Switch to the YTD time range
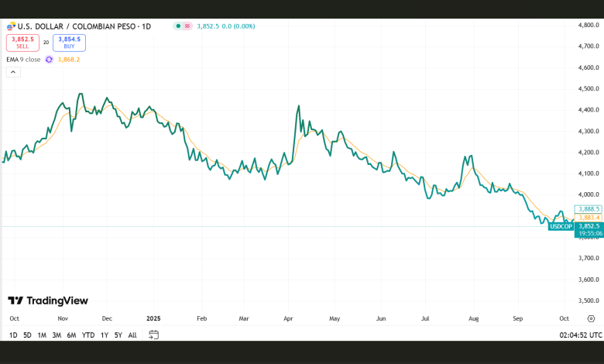604x364 pixels. click(88, 335)
